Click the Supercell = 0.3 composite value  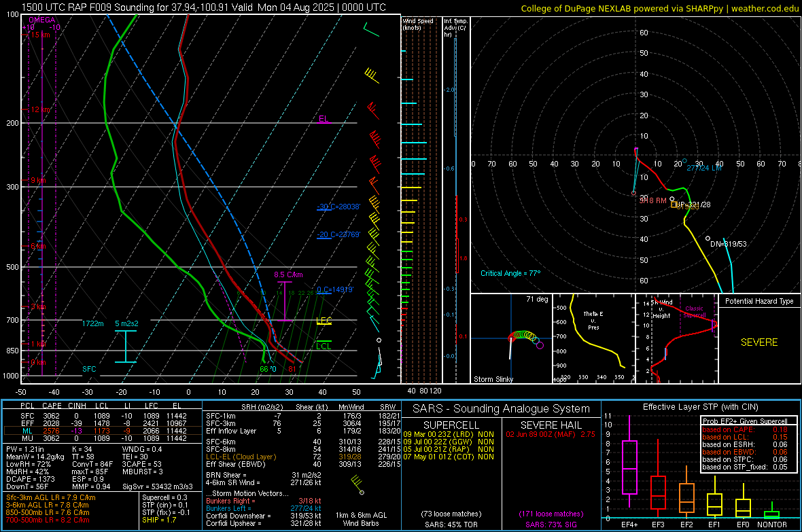click(164, 497)
